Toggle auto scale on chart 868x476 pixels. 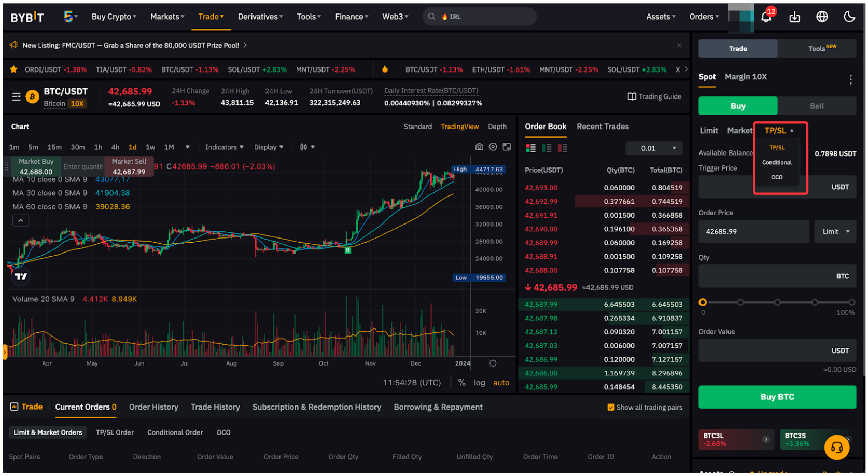coord(501,383)
